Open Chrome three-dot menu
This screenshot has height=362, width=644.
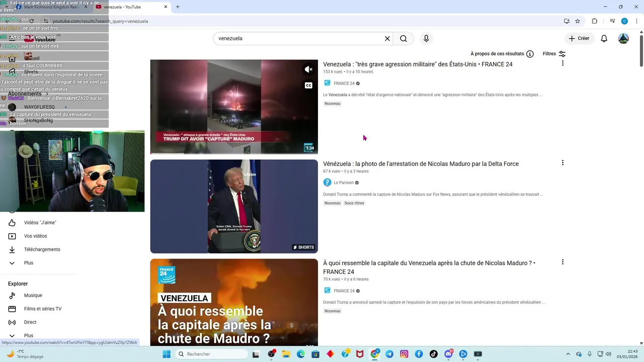(x=636, y=21)
